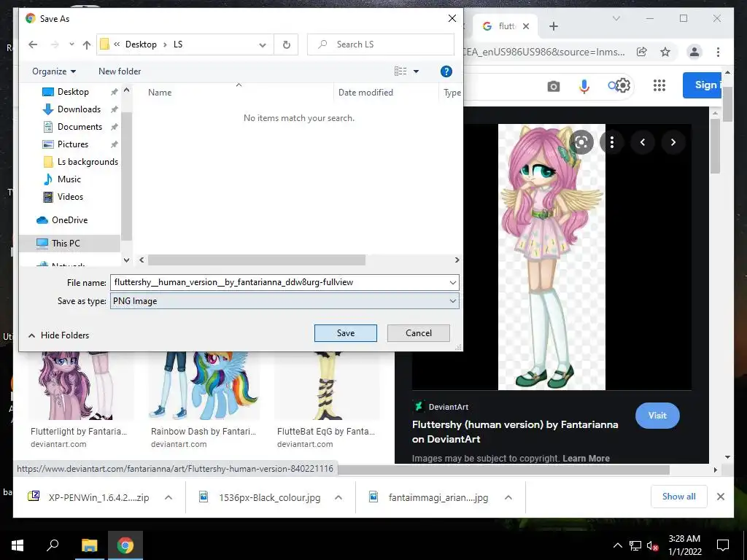Search by image camera icon
Image resolution: width=747 pixels, height=560 pixels.
(554, 86)
